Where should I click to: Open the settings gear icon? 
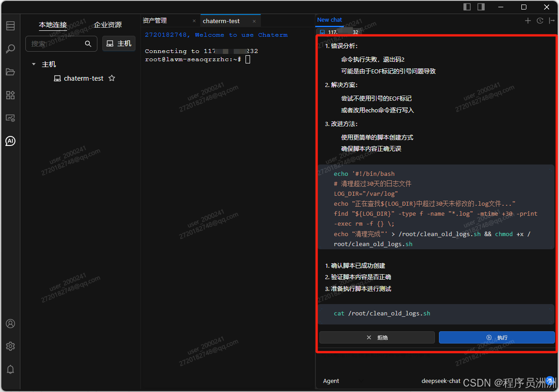click(x=10, y=346)
